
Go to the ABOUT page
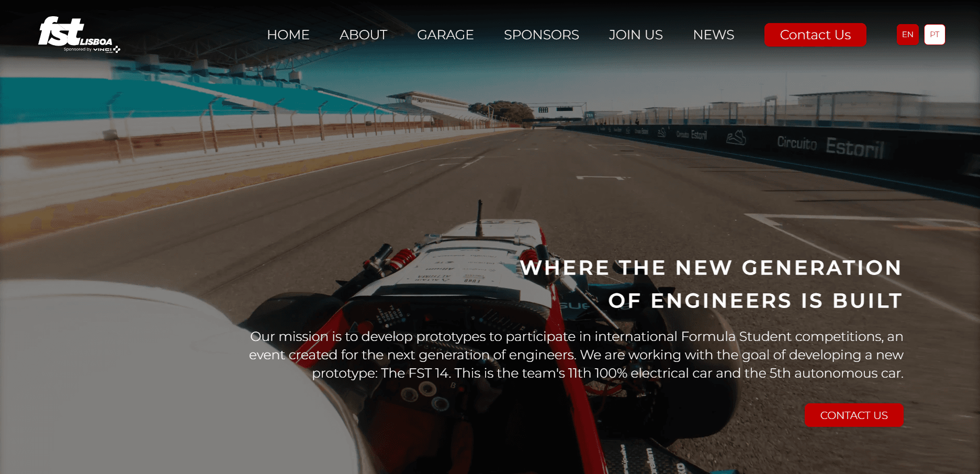[x=363, y=35]
